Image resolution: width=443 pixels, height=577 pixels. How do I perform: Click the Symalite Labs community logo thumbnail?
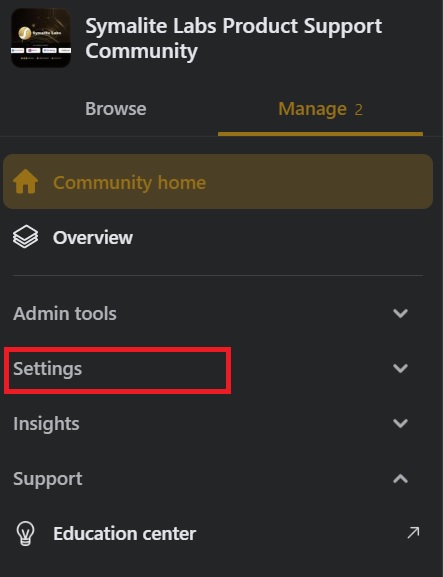[x=41, y=38]
